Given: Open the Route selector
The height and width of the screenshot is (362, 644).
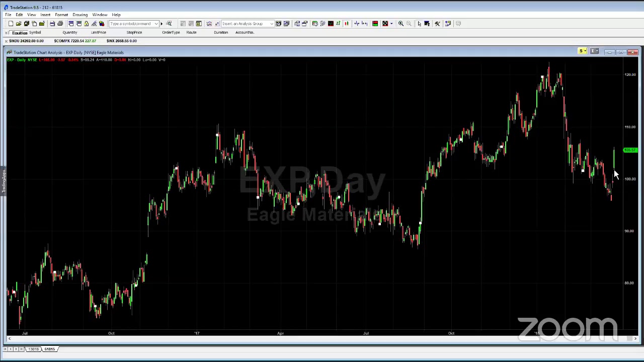Looking at the screenshot, I should 191,32.
